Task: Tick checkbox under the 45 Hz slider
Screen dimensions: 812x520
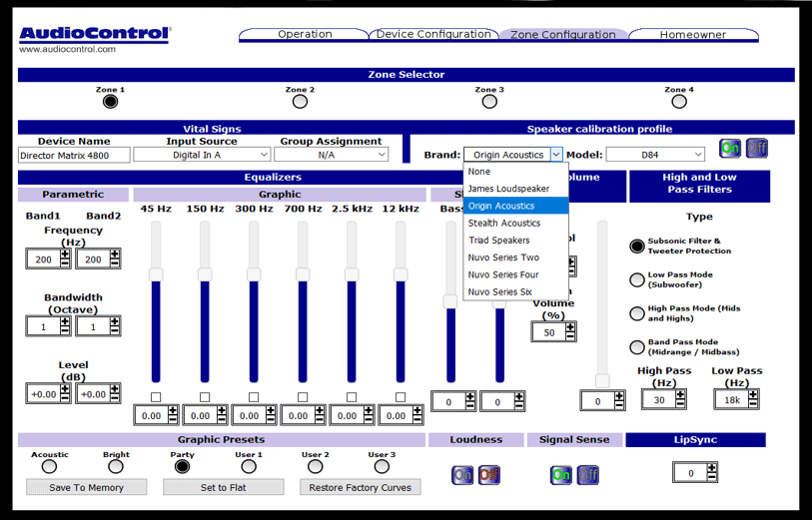Action: 156,397
